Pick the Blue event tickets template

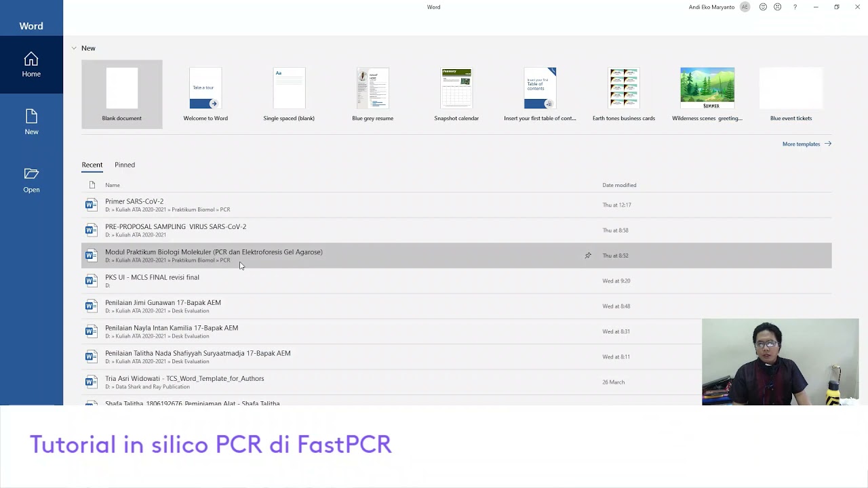[791, 94]
